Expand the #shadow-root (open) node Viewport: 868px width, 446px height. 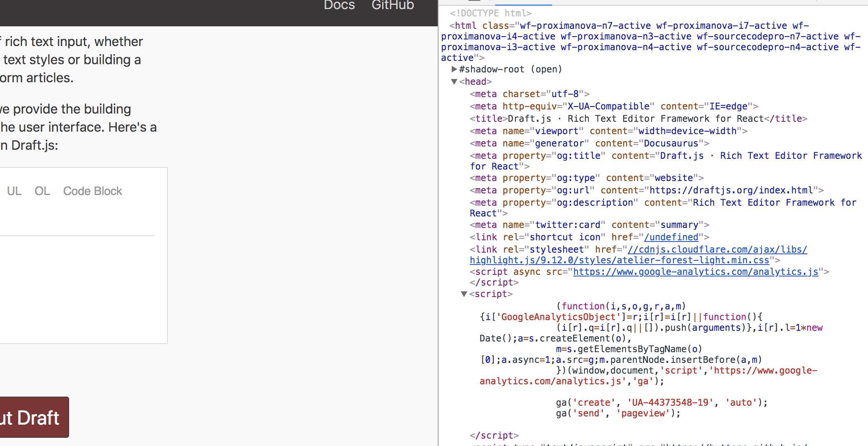454,69
